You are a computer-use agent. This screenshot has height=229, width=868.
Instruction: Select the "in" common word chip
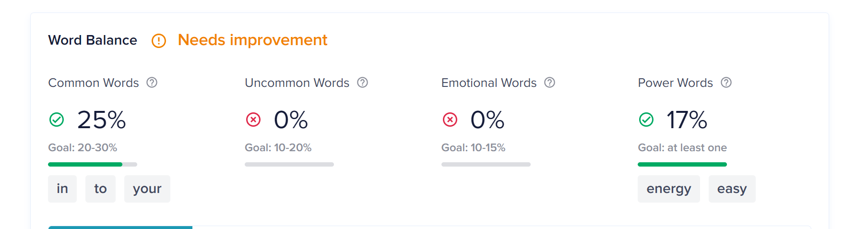62,189
